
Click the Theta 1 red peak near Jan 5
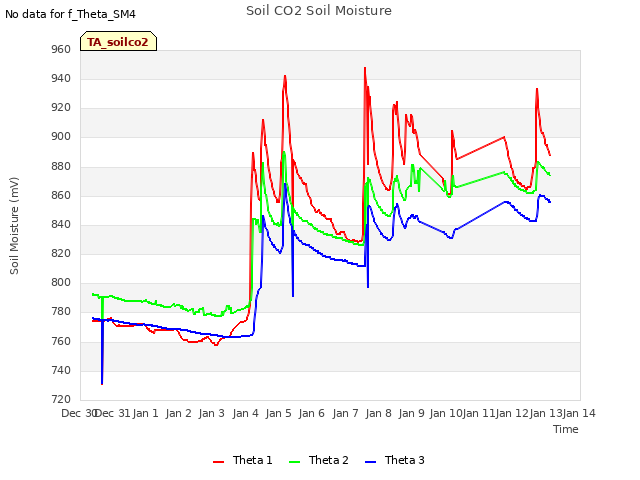pyautogui.click(x=285, y=76)
